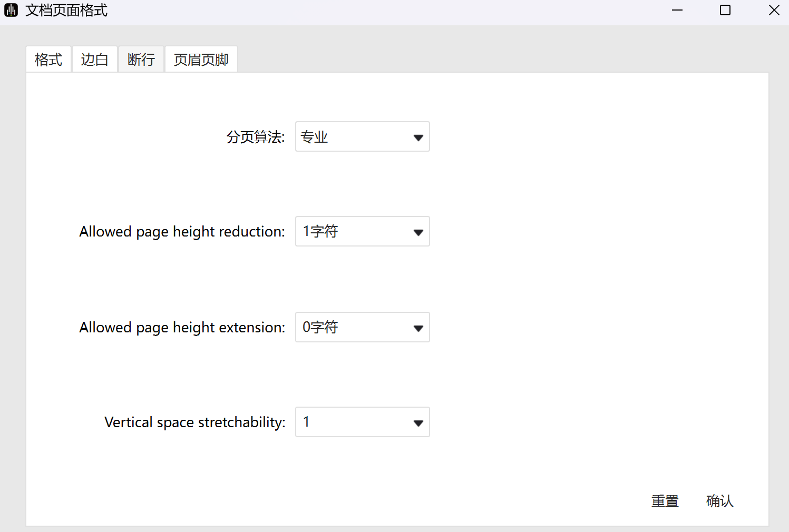Viewport: 789px width, 532px height.
Task: Open the 边白 tab
Action: (95, 60)
